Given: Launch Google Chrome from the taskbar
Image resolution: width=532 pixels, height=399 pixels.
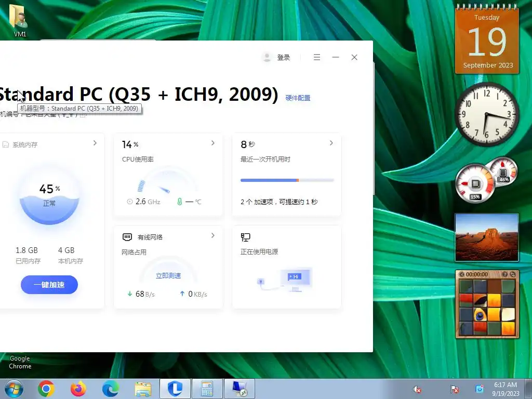Looking at the screenshot, I should tap(46, 389).
